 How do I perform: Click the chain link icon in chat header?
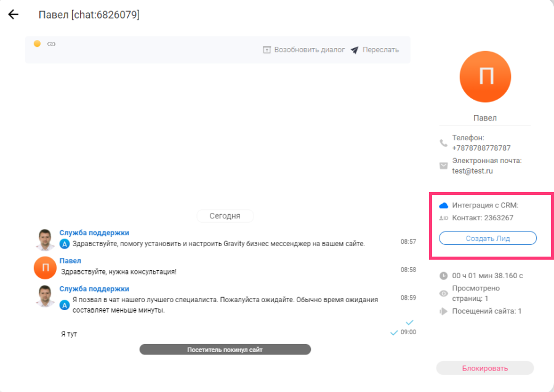[x=51, y=44]
